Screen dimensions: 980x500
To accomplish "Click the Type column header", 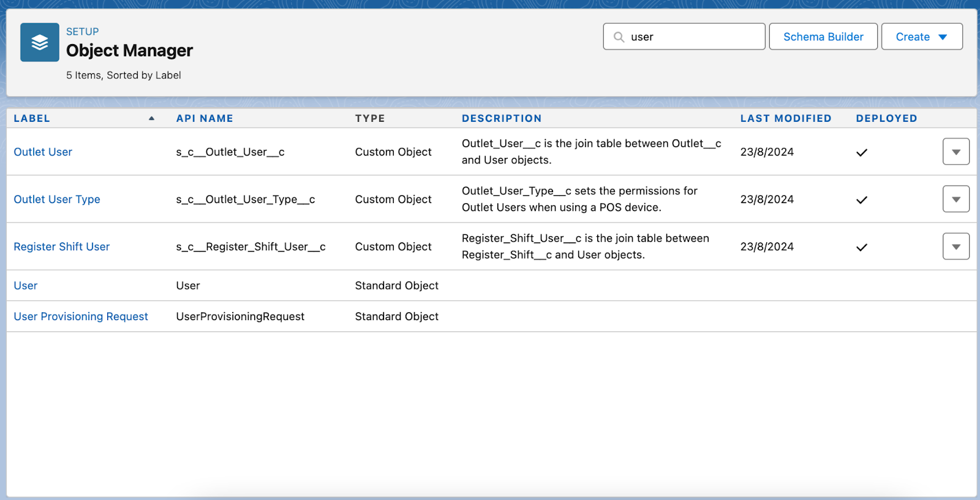I will click(x=370, y=118).
